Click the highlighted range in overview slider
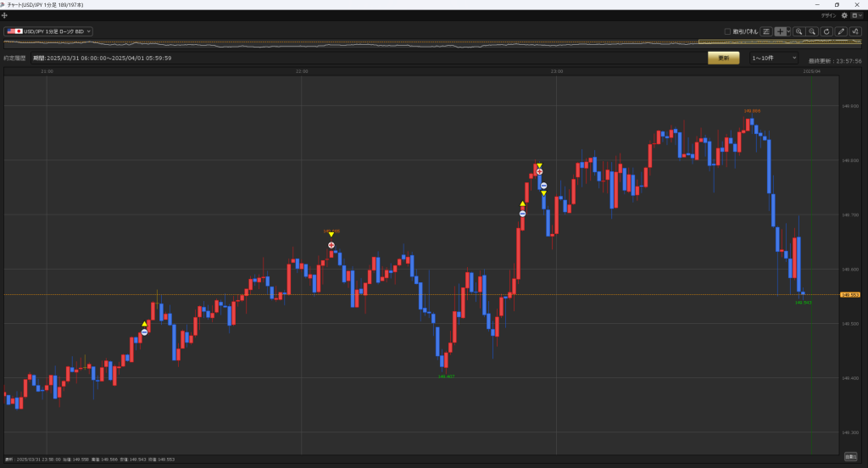 (x=780, y=42)
